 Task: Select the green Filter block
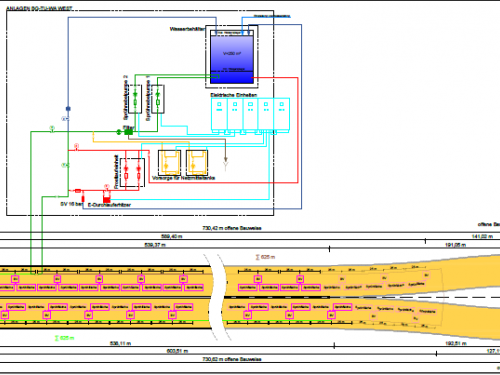(x=128, y=132)
